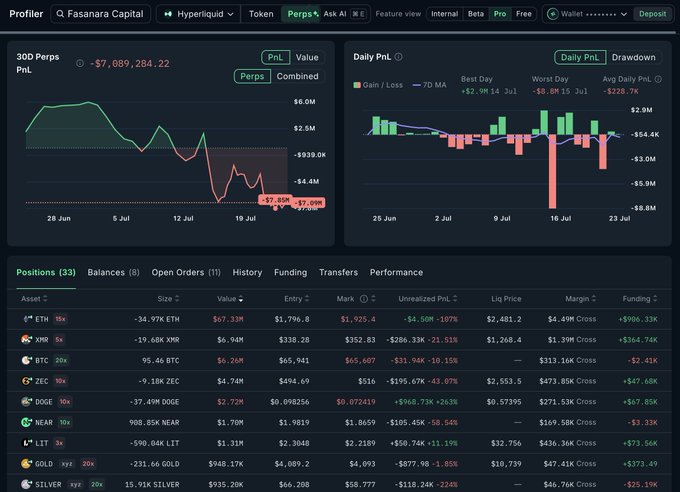Click the XMR coin icon
Viewport: 680px width, 492px height.
pyautogui.click(x=26, y=339)
